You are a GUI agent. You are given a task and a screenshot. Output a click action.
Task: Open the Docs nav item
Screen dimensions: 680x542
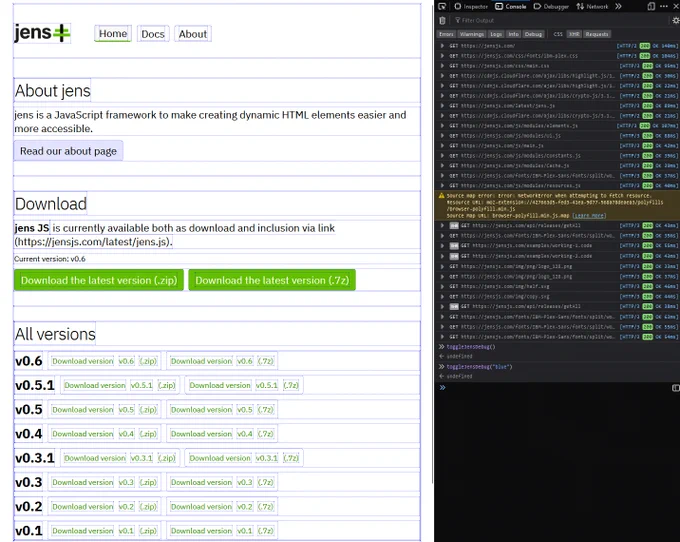[x=153, y=34]
